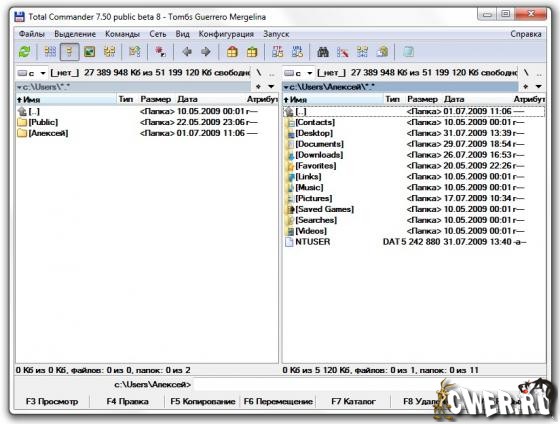Open the Конфигурация menu
Screen dimensions: 560x424
[x=226, y=34]
